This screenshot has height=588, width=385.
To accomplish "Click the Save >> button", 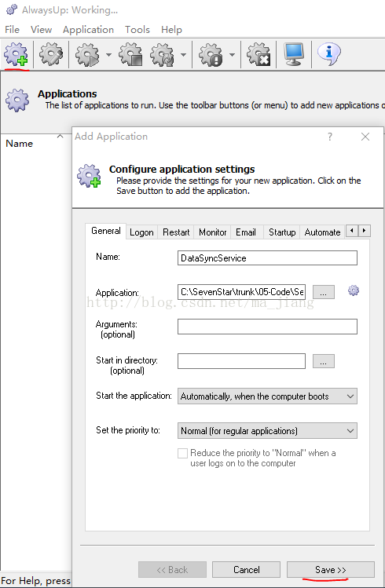I will [x=331, y=570].
